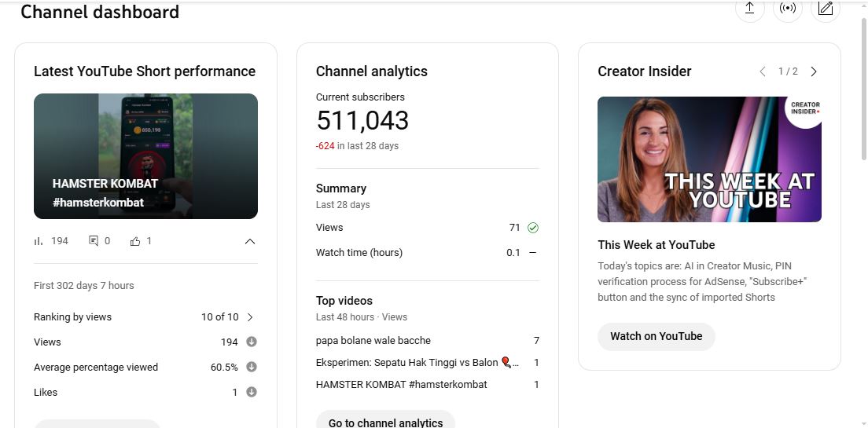
Task: Open the Ranking by views arrow
Action: pos(250,316)
